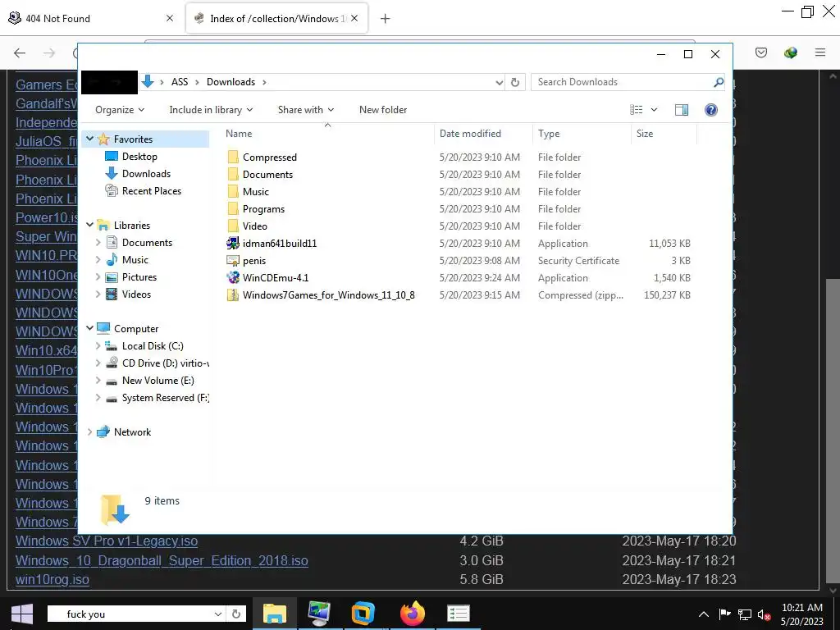Screen dimensions: 840x630
Task: Click refresh button beside taskbar address box
Action: pos(235,614)
